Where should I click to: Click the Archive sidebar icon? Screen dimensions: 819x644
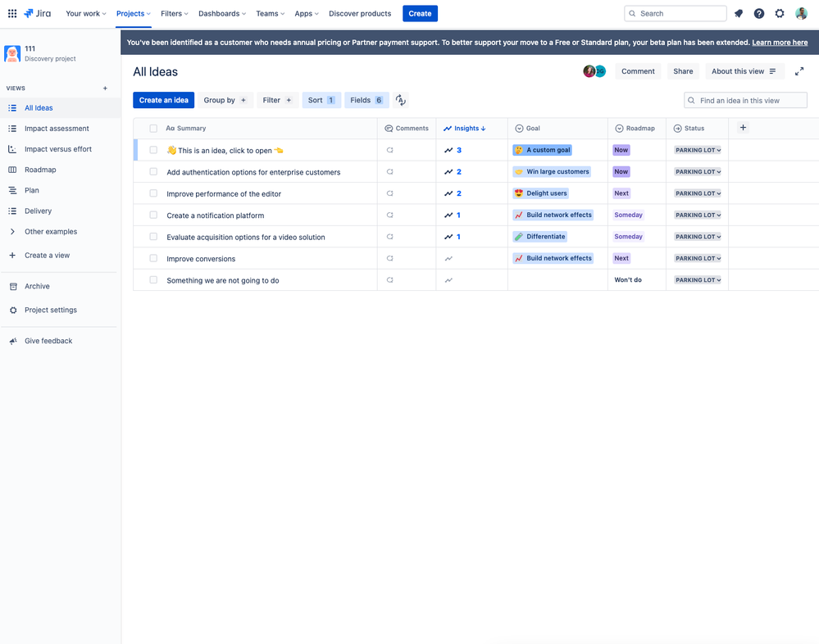point(13,287)
